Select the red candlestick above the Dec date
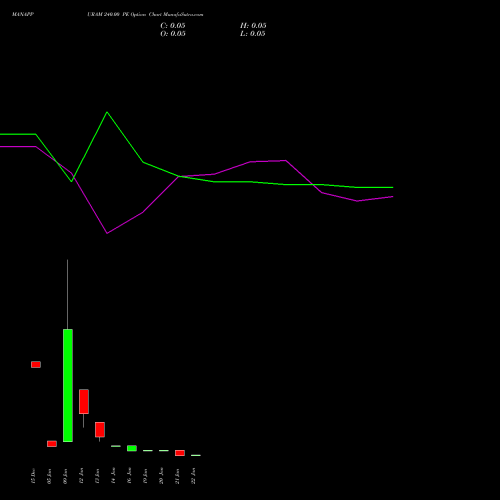This screenshot has height=500, width=500. pos(36,364)
